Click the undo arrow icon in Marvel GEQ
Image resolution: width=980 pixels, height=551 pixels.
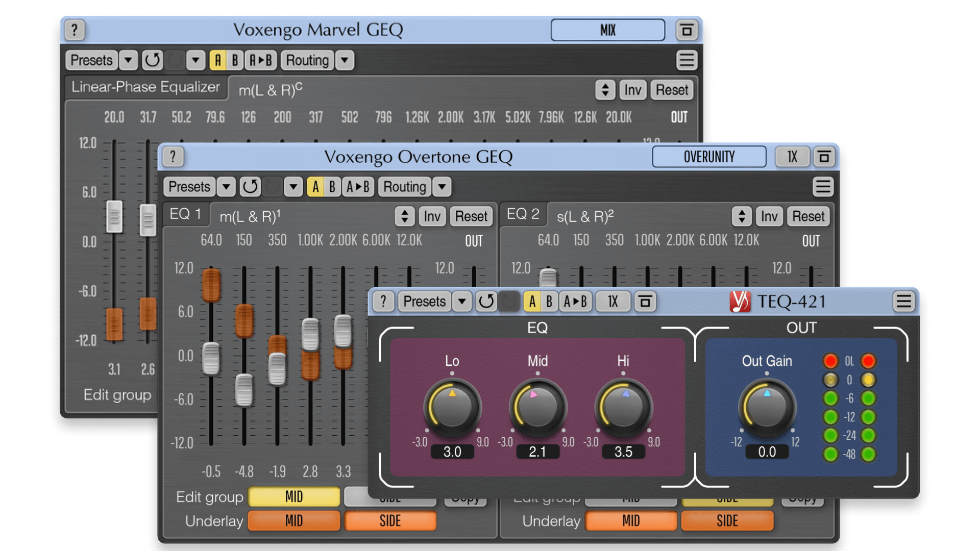pos(152,60)
